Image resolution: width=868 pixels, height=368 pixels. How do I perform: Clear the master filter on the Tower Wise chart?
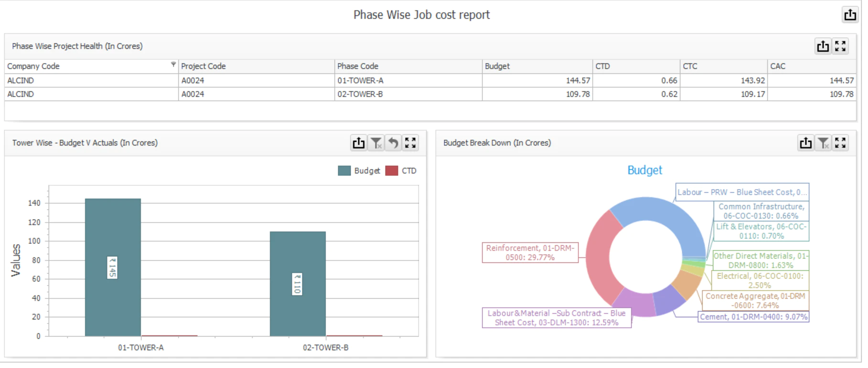pos(376,143)
